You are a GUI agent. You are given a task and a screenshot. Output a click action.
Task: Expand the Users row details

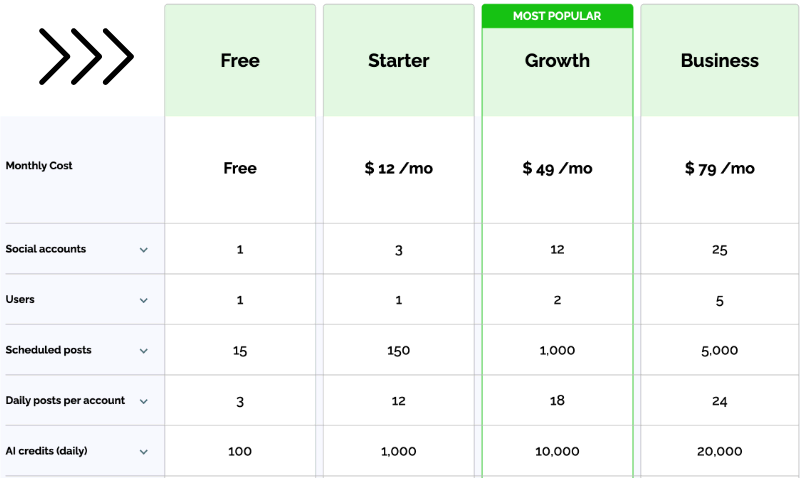[143, 300]
